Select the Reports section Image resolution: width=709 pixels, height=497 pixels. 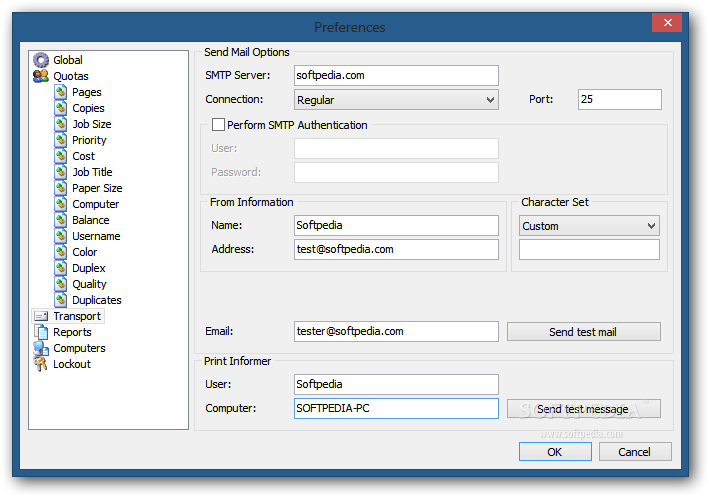[72, 332]
